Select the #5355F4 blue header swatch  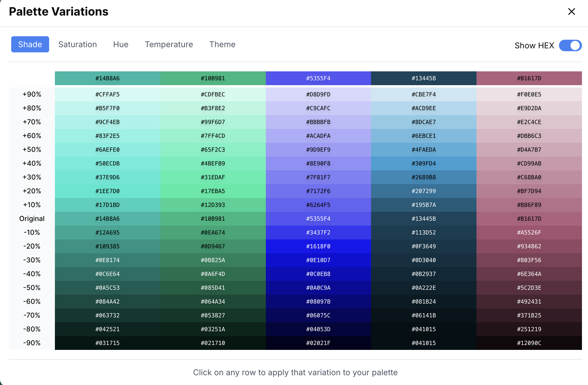[318, 78]
